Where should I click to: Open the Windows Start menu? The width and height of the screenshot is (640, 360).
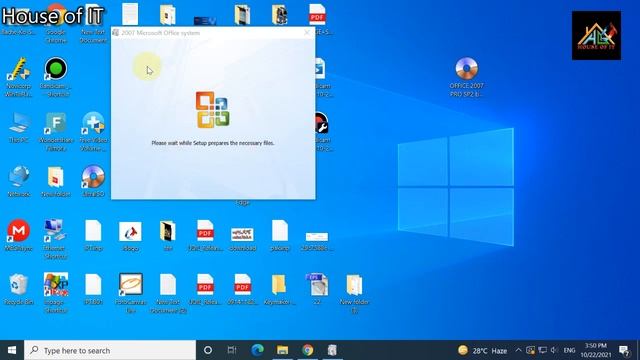tap(12, 350)
